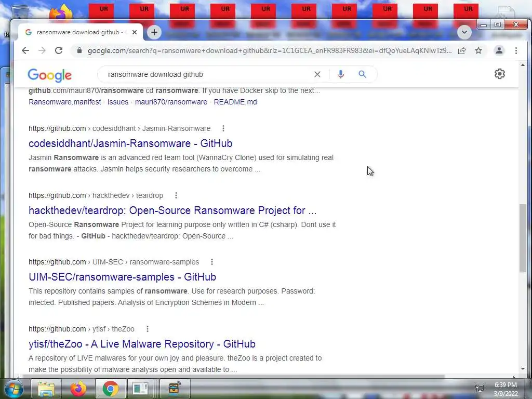Open the Issues sitelink

[x=118, y=102]
